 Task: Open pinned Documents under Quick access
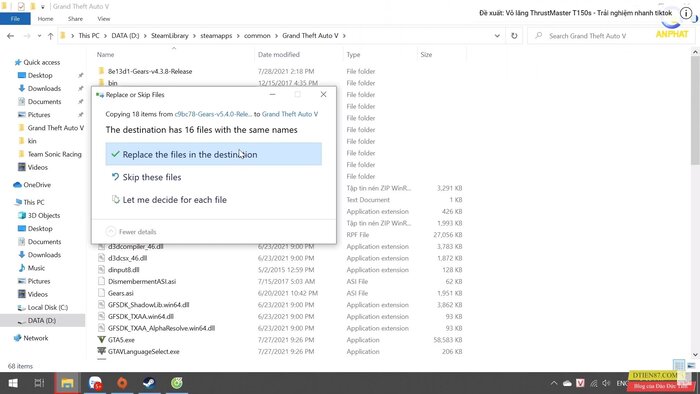click(44, 102)
